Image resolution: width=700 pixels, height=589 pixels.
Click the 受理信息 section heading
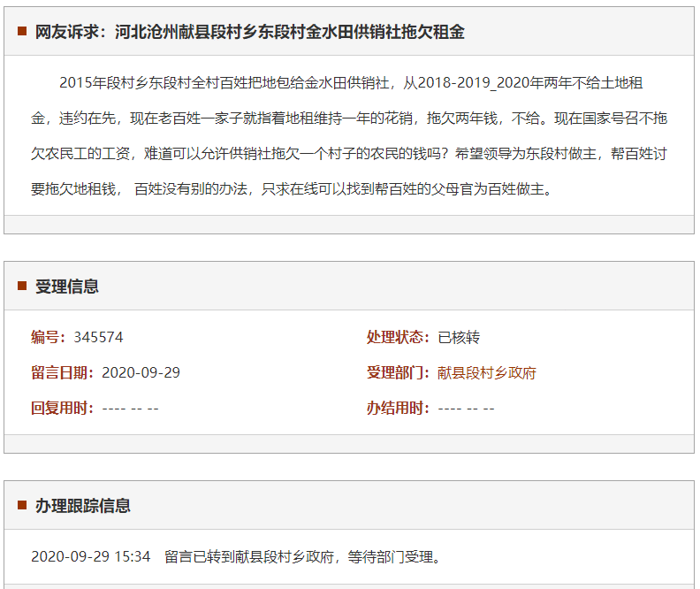(67, 286)
